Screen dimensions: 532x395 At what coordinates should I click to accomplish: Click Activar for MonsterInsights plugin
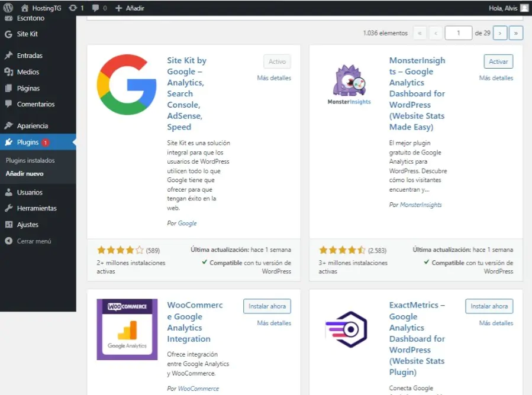498,61
